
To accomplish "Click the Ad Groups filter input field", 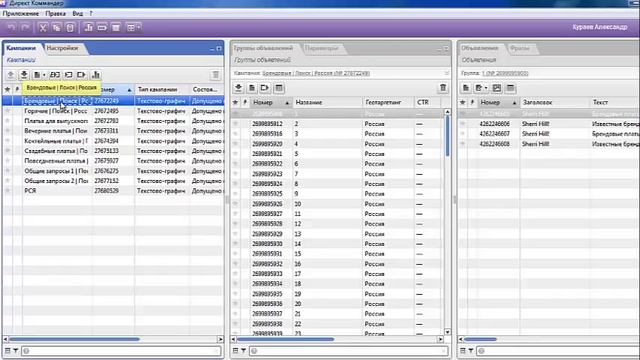I will (x=349, y=351).
